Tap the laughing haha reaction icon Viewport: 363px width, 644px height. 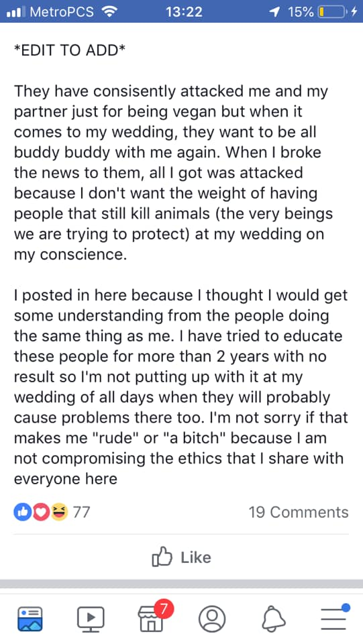click(59, 512)
